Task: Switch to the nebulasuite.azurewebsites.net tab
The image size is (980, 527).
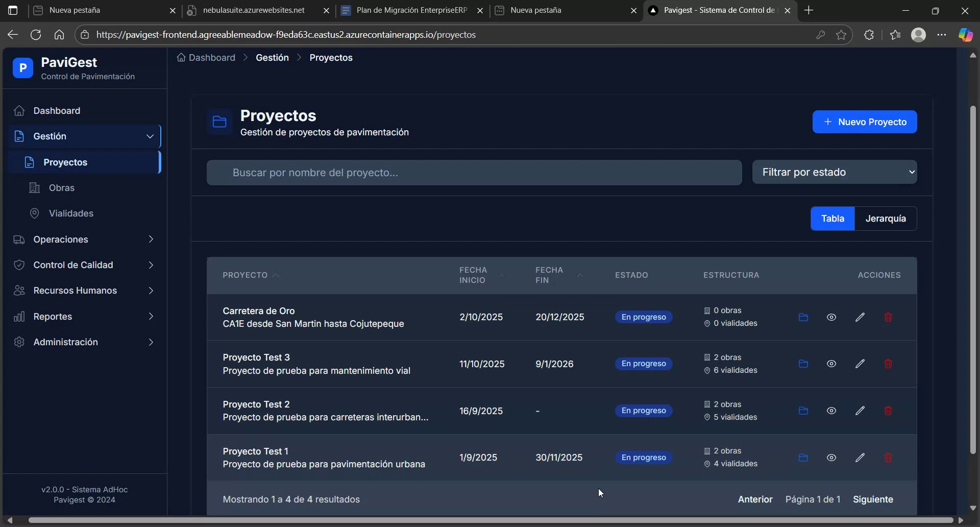Action: (x=254, y=10)
